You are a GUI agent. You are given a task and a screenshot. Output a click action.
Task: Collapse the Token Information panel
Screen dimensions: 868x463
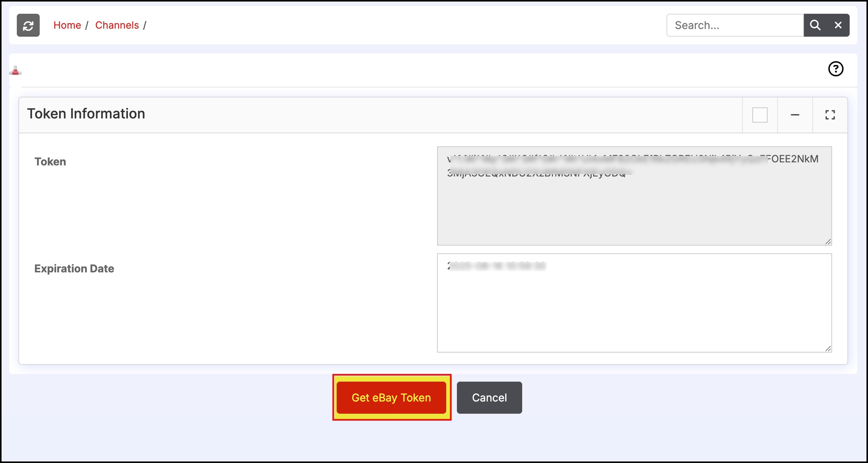tap(795, 115)
